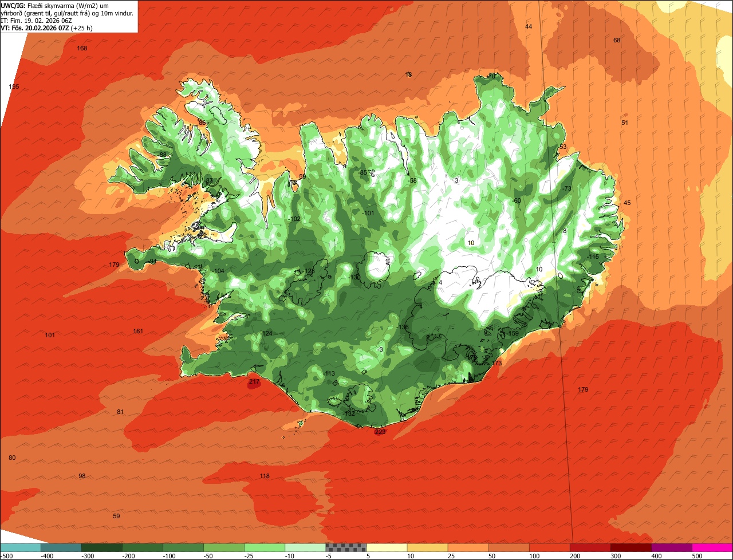This screenshot has width=733, height=560.
Task: Click the value 86 in the Westfjords
Action: [202, 123]
